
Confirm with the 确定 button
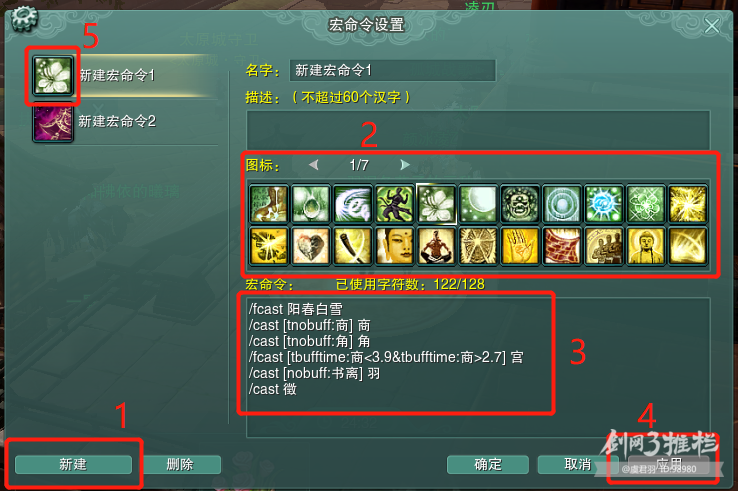click(x=488, y=465)
